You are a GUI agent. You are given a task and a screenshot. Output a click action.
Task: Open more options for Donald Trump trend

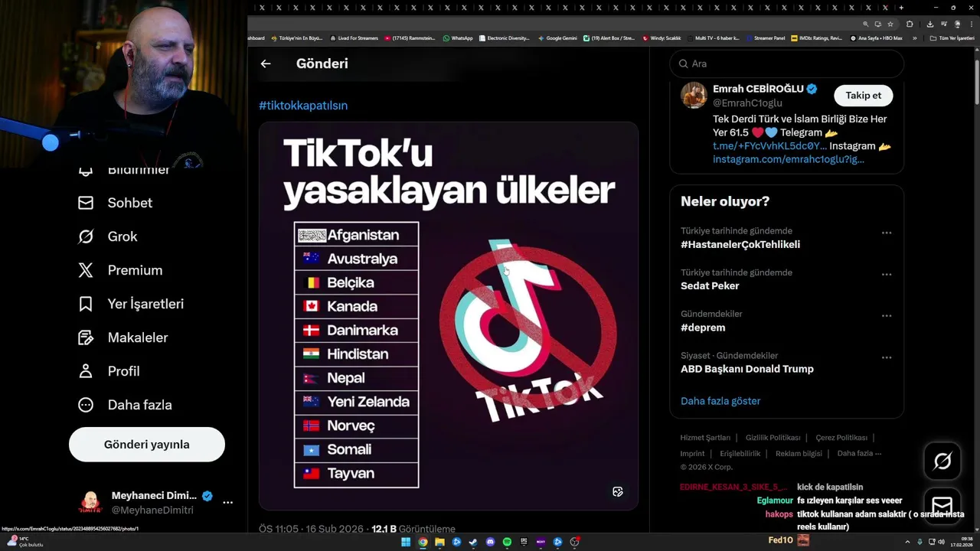click(x=887, y=357)
